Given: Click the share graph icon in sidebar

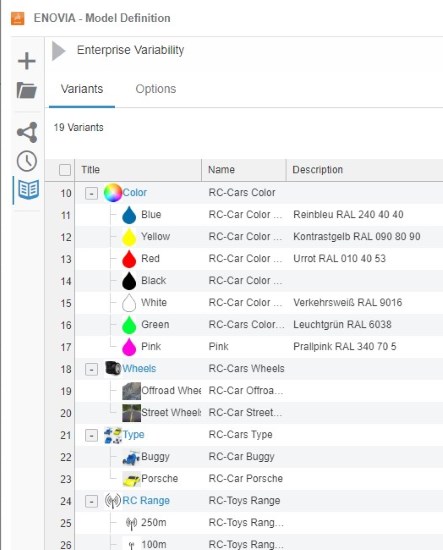Looking at the screenshot, I should pyautogui.click(x=27, y=132).
